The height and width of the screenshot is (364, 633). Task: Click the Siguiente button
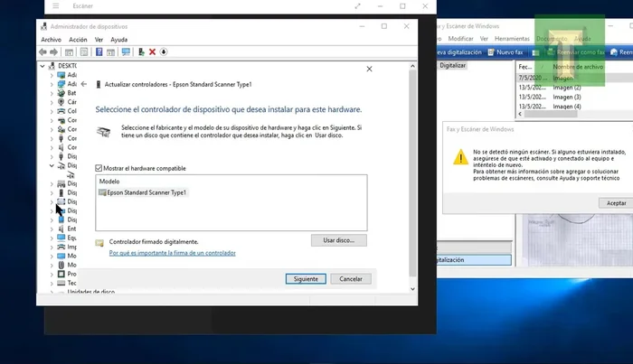coord(306,279)
